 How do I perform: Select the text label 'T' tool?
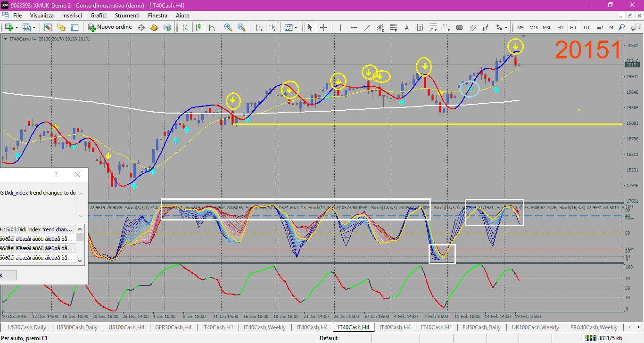(420, 27)
